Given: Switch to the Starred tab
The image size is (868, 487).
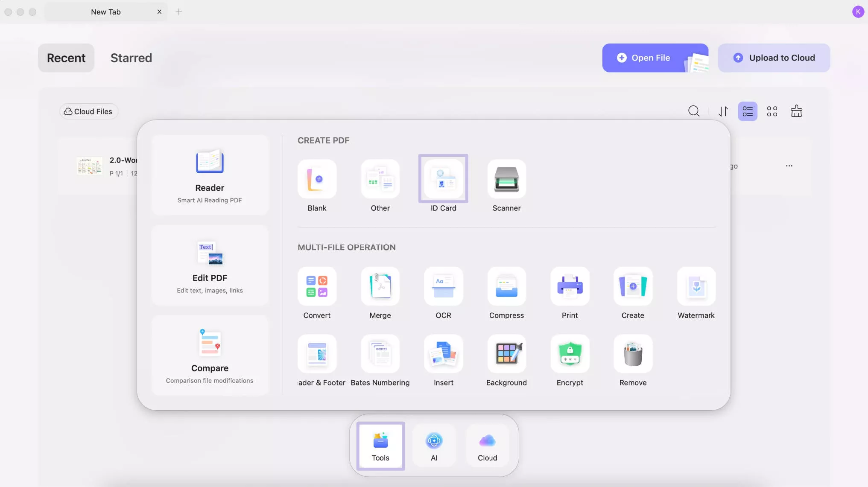Looking at the screenshot, I should (131, 58).
